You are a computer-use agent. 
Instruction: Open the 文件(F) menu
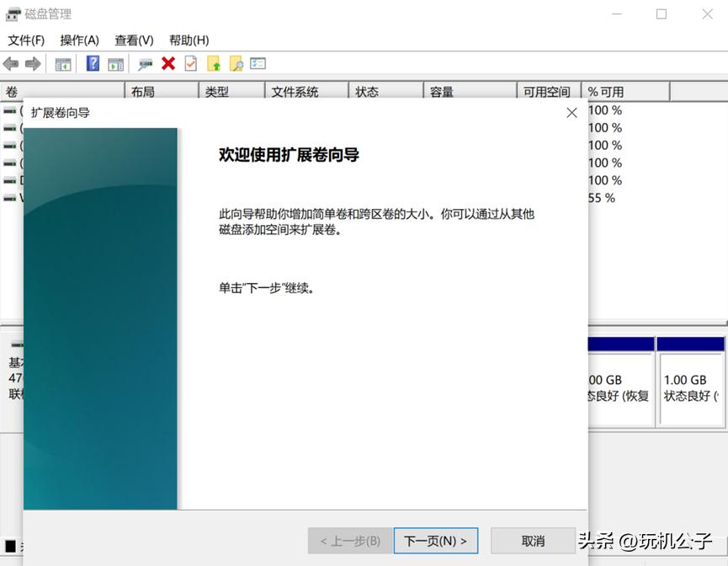tap(27, 40)
